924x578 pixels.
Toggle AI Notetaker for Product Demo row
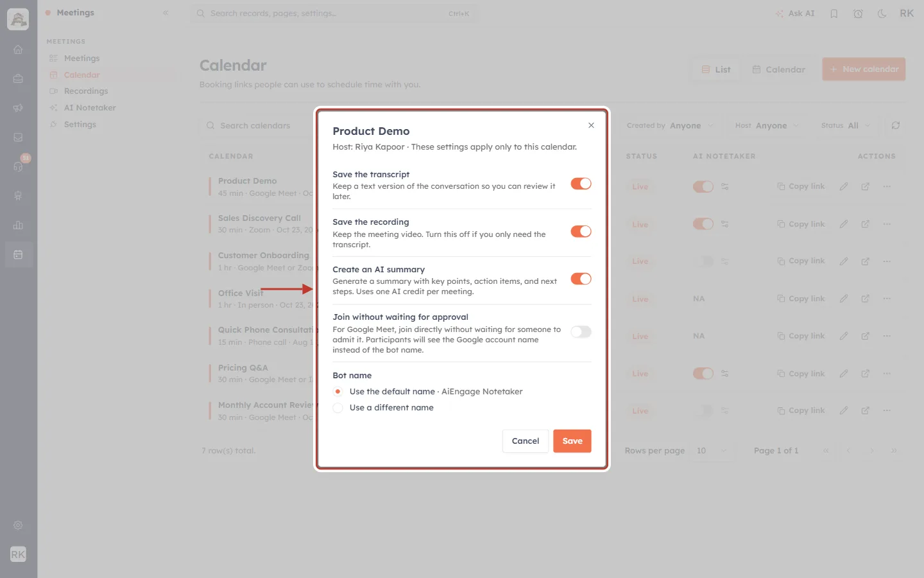pyautogui.click(x=703, y=187)
